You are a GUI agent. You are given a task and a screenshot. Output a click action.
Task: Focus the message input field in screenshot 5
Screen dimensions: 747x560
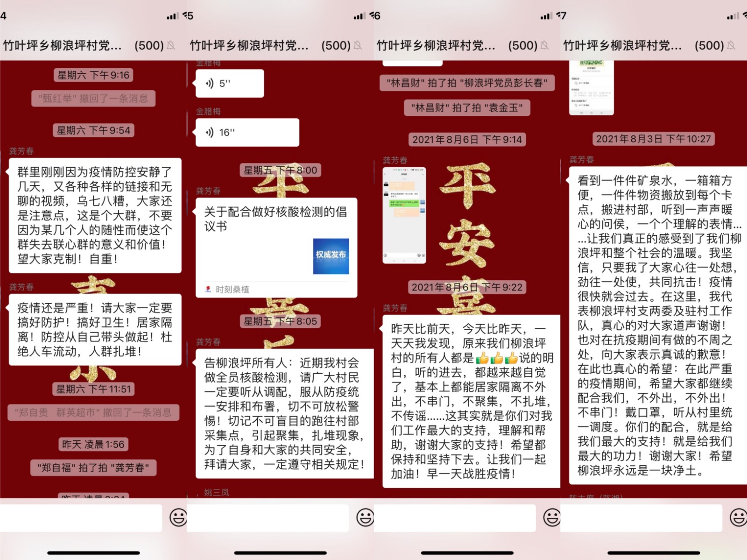[x=268, y=517]
